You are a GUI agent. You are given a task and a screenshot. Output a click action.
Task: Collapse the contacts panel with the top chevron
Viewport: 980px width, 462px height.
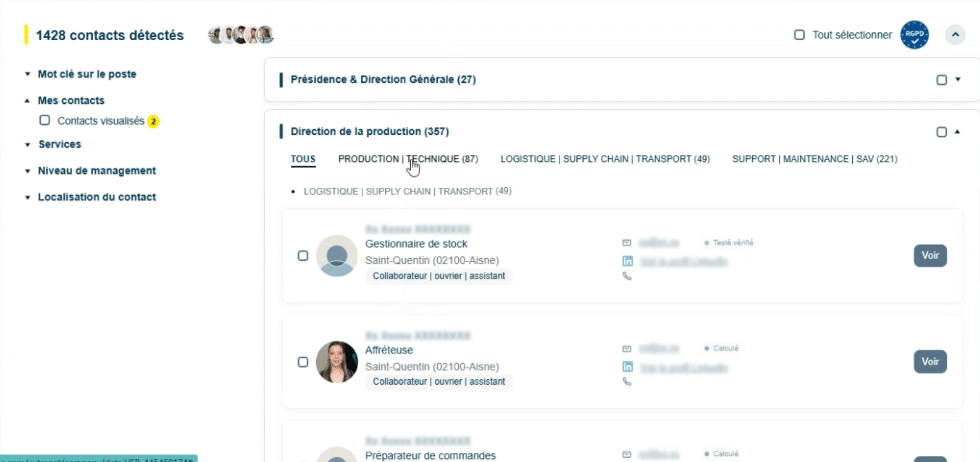point(955,35)
